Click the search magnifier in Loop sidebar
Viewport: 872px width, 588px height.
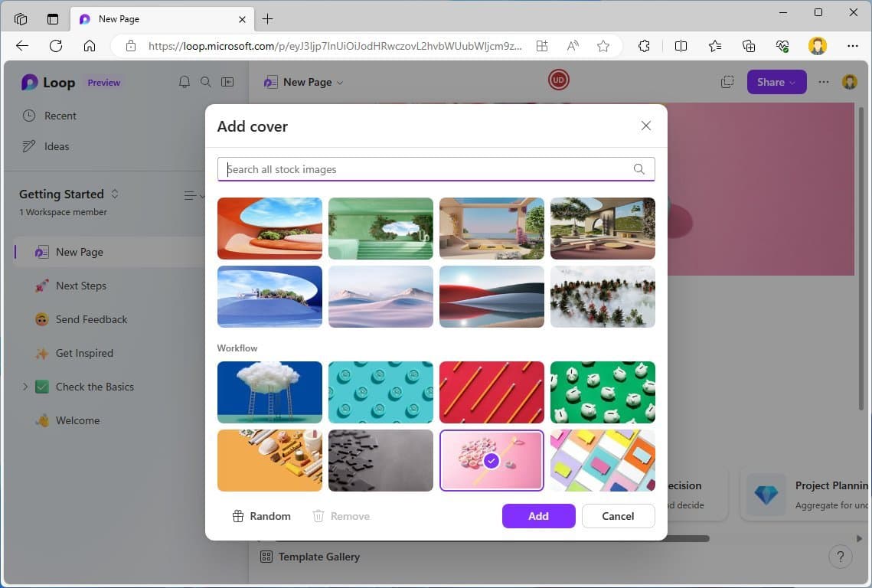click(x=206, y=82)
